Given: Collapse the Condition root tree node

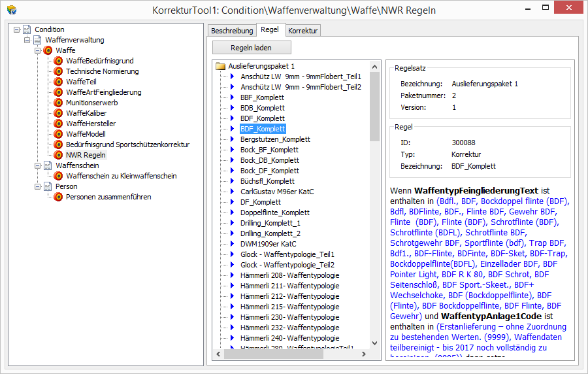Looking at the screenshot, I should [x=16, y=29].
